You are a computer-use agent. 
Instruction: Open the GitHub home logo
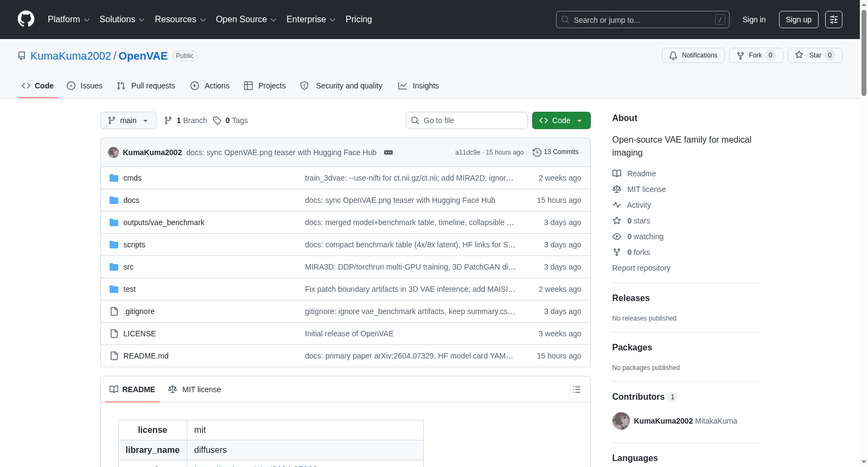click(26, 19)
